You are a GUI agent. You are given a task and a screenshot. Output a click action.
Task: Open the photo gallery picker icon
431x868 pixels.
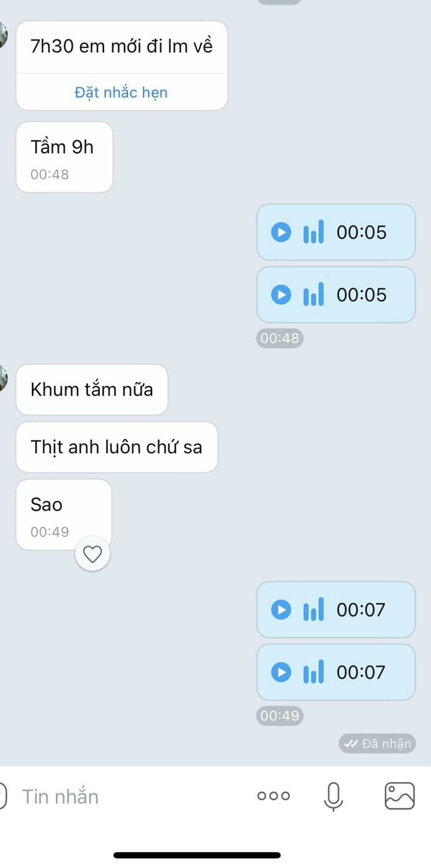[399, 796]
